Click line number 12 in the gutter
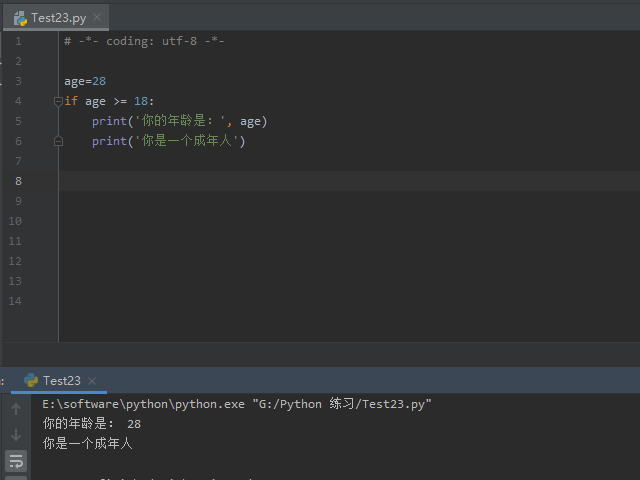 [x=15, y=261]
